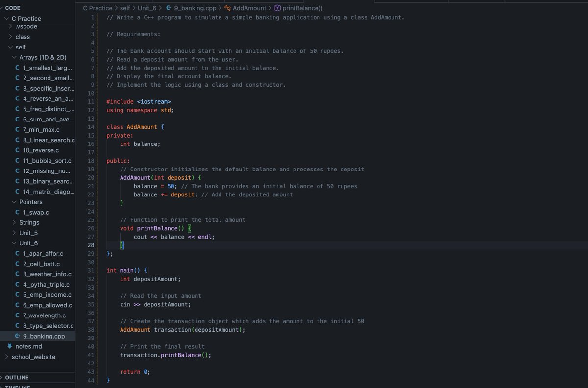Click the text 'class AddAmount {'
Viewport: 588px width, 388px height.
[x=135, y=127]
